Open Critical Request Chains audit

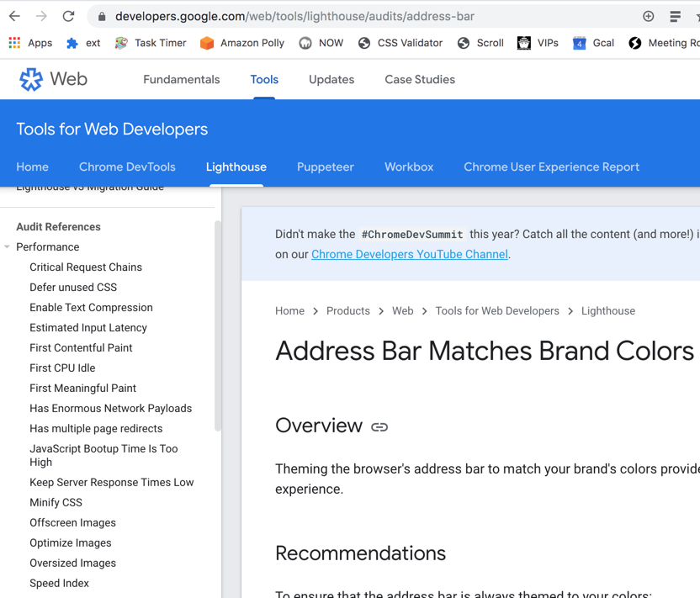[x=86, y=267]
